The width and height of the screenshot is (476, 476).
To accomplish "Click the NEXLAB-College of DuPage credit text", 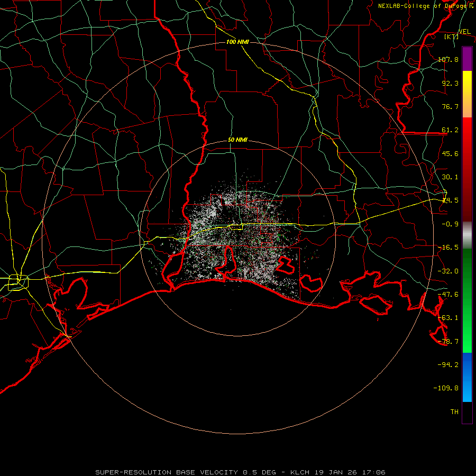I will (426, 6).
